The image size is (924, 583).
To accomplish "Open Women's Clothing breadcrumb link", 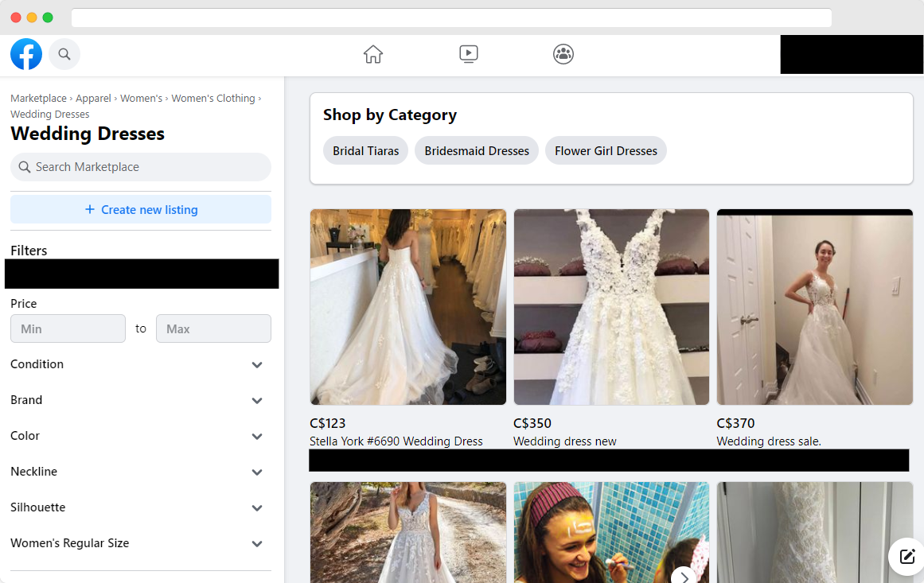I will point(213,99).
